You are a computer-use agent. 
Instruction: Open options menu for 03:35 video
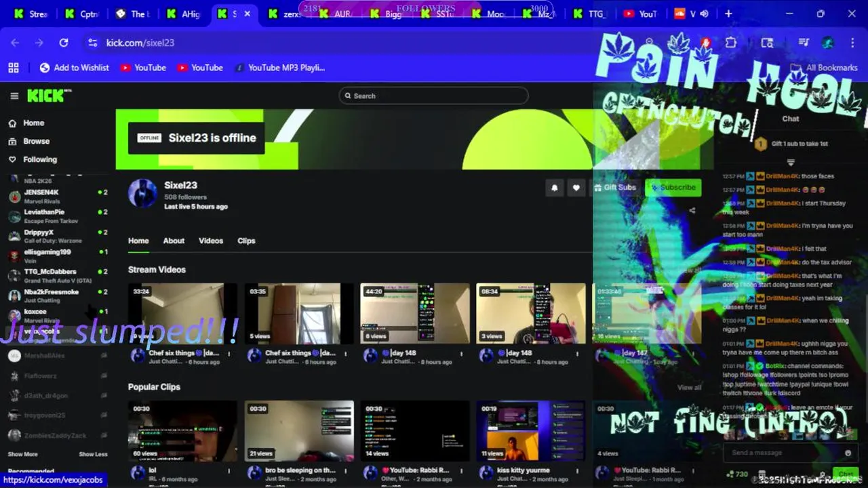(346, 354)
